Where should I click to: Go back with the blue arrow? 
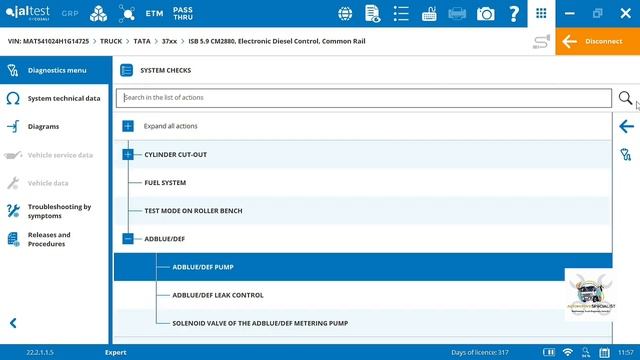[x=626, y=127]
